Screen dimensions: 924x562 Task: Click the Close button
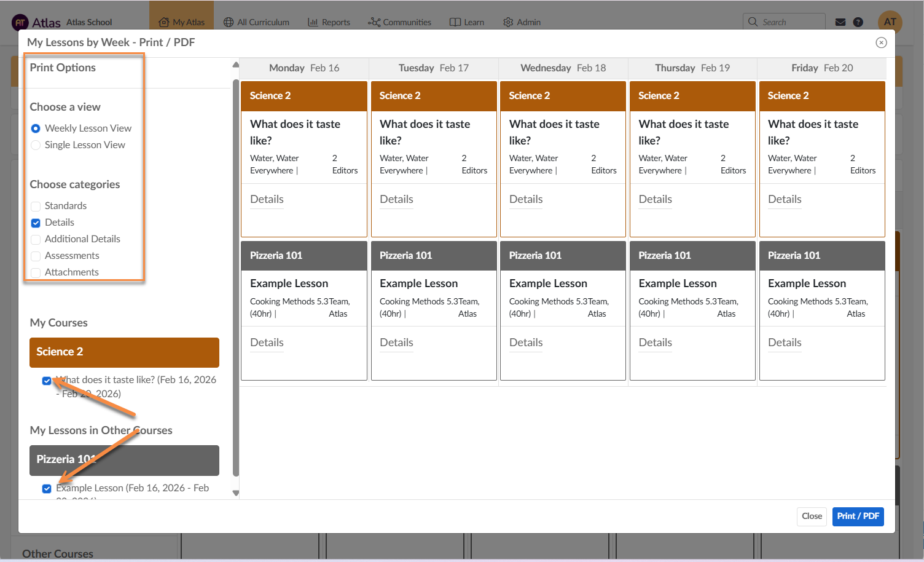(x=812, y=516)
